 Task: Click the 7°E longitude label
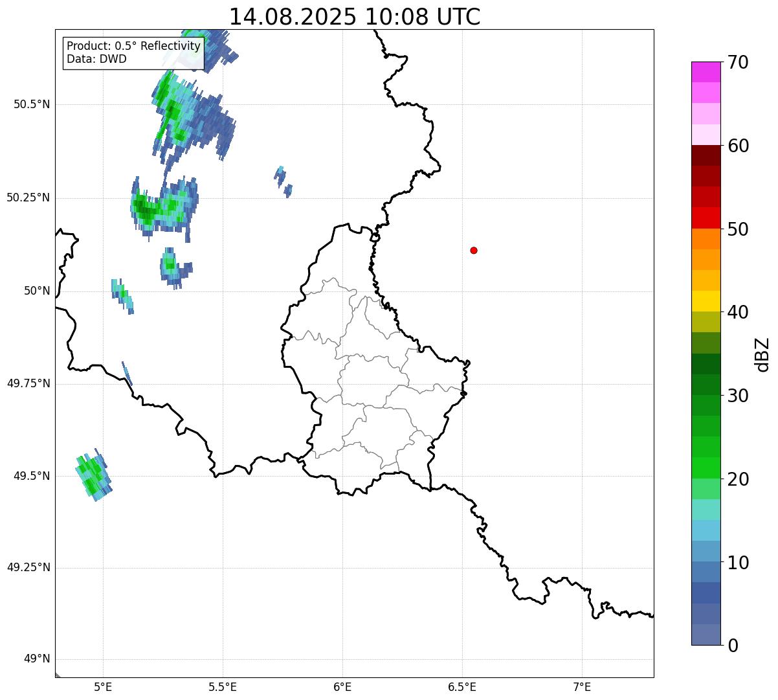[x=582, y=687]
